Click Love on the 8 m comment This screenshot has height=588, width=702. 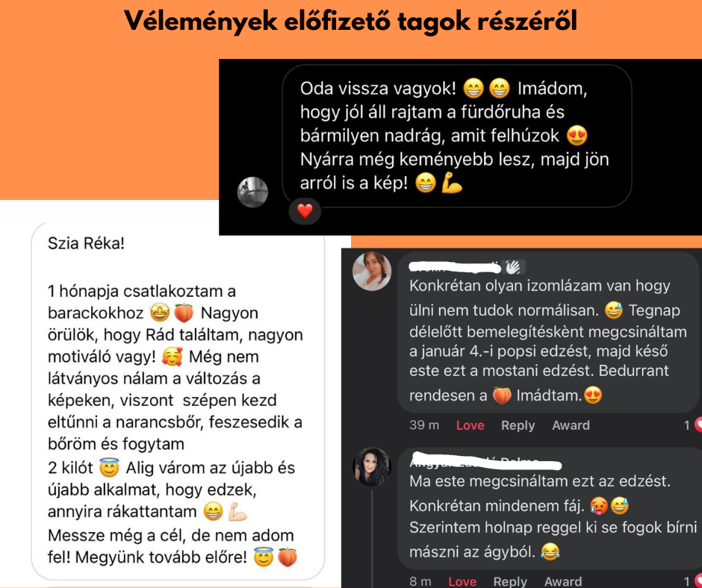coord(462,581)
